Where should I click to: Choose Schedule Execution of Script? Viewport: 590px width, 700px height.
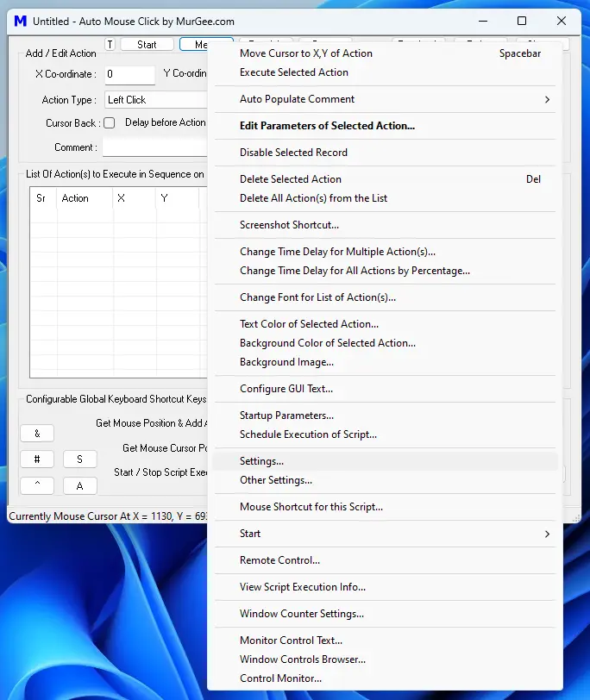[x=385, y=434]
